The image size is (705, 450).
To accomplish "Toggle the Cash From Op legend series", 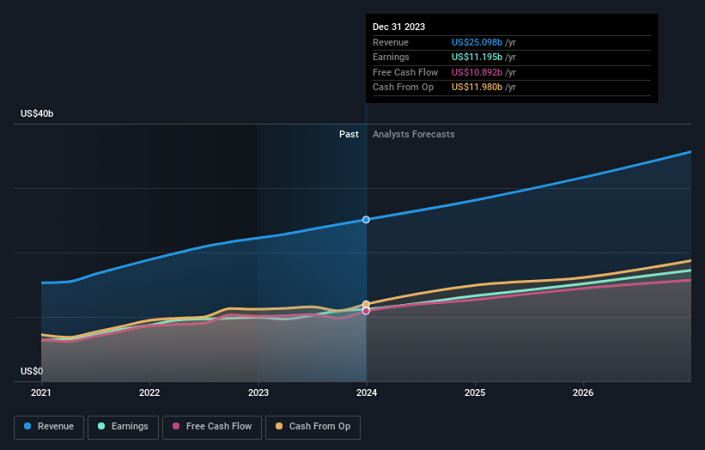I will tap(313, 427).
